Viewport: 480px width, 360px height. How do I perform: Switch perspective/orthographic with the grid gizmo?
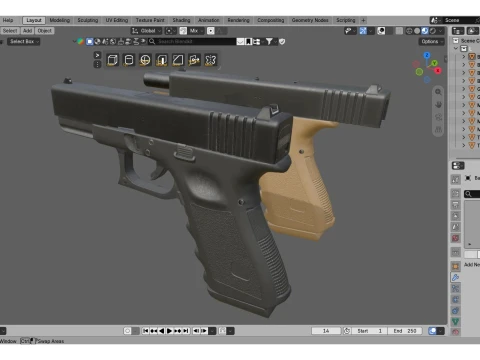click(x=438, y=130)
